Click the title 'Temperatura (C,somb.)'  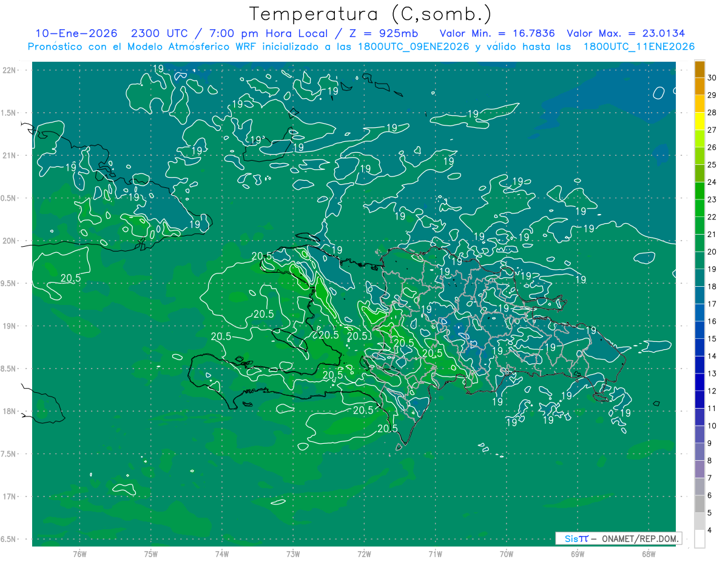371,14
